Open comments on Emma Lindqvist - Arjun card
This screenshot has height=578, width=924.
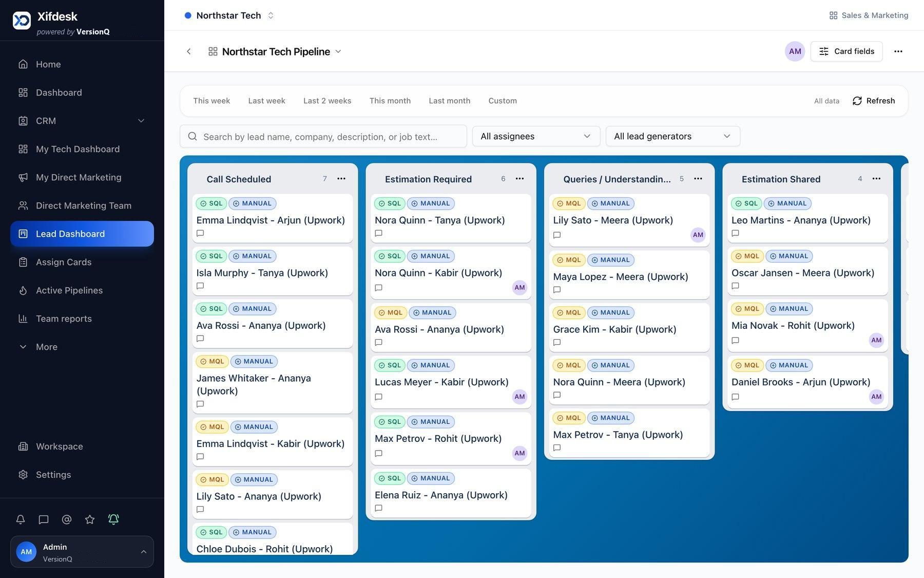tap(200, 233)
